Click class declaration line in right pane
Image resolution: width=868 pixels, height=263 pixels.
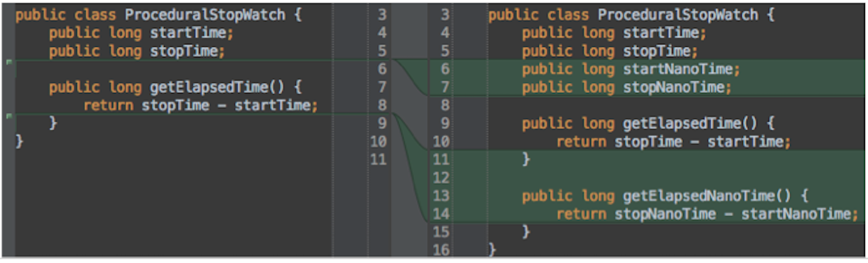click(x=631, y=15)
